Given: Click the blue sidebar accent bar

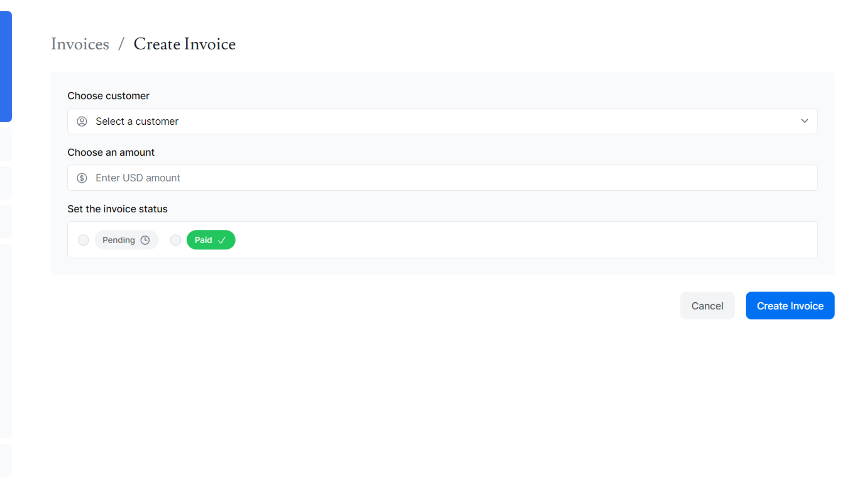Looking at the screenshot, I should [5, 65].
